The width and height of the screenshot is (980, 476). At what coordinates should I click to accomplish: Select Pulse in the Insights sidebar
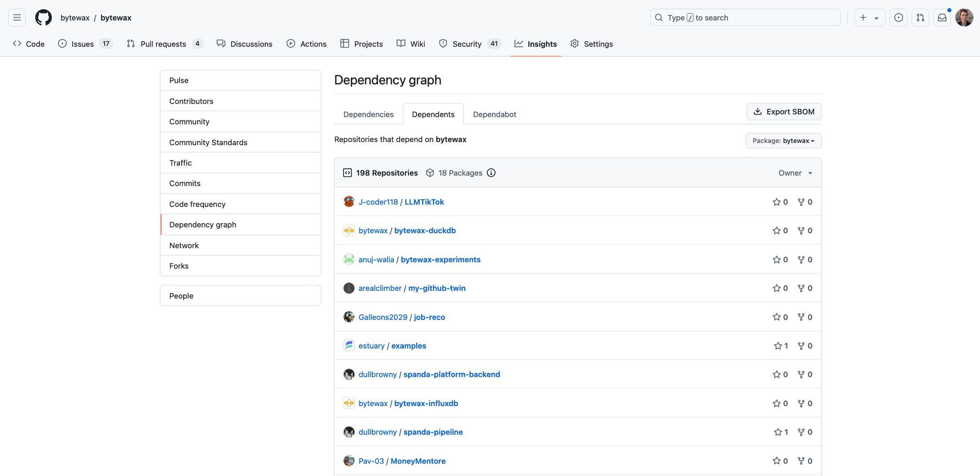pyautogui.click(x=241, y=80)
